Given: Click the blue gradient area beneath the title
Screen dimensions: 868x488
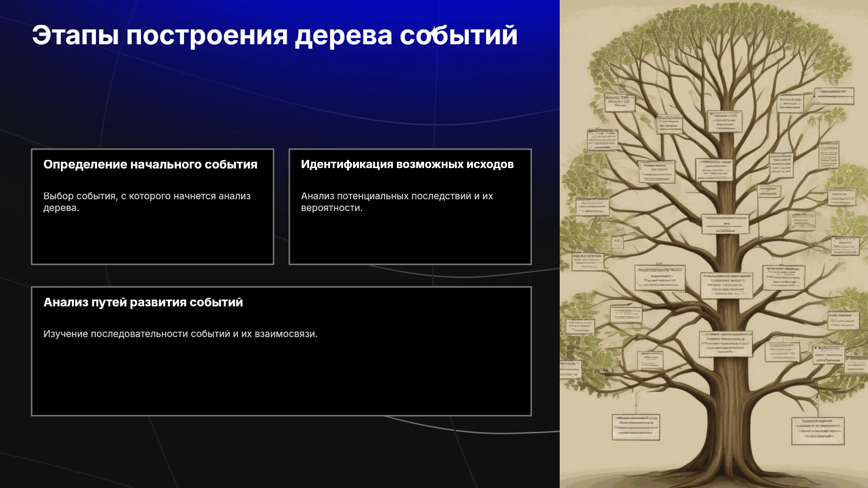Looking at the screenshot, I should pos(280,90).
